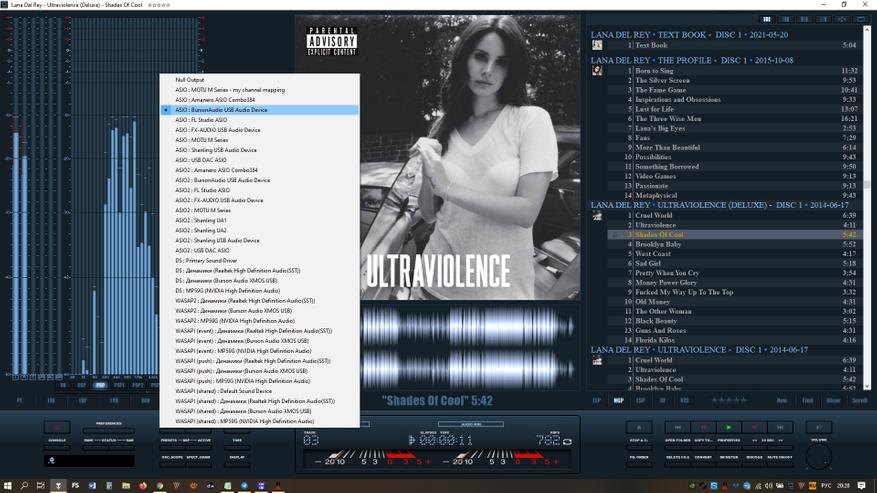Image resolution: width=877 pixels, height=493 pixels.
Task: Click the Open Folder button
Action: click(x=678, y=447)
